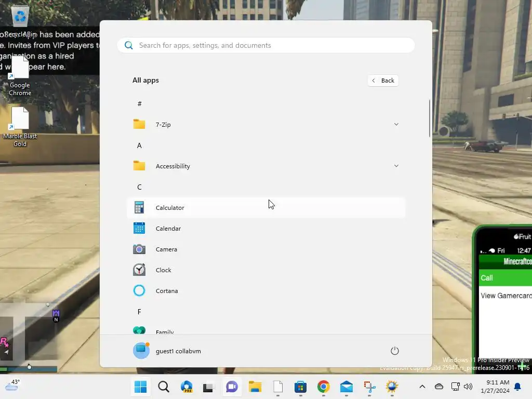The height and width of the screenshot is (399, 532).
Task: Open the notifications bell
Action: tap(518, 387)
